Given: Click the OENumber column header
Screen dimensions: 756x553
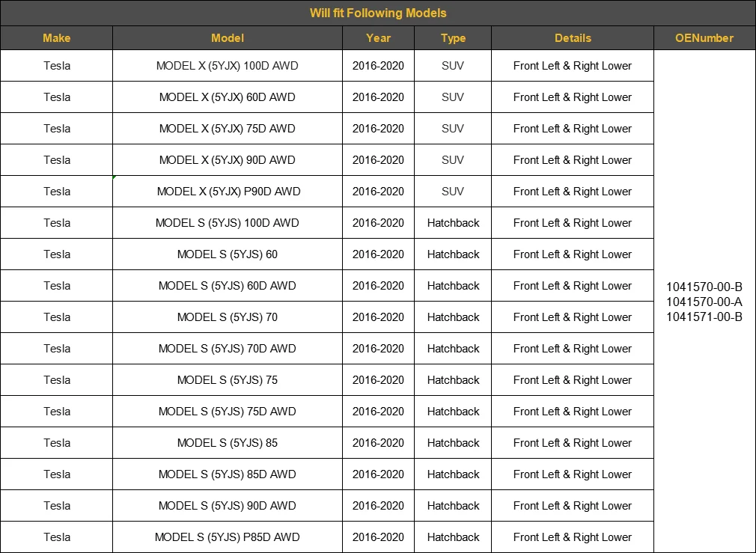Looking at the screenshot, I should (x=704, y=38).
